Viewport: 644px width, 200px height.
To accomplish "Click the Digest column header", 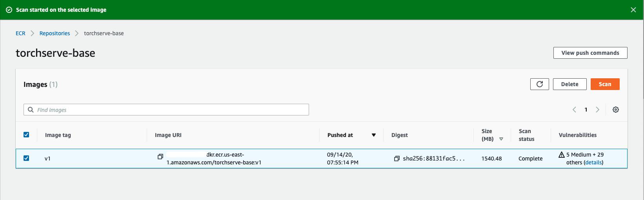I will pos(400,135).
